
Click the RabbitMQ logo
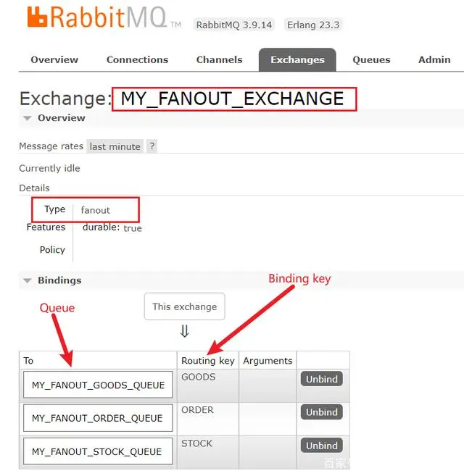click(x=104, y=17)
